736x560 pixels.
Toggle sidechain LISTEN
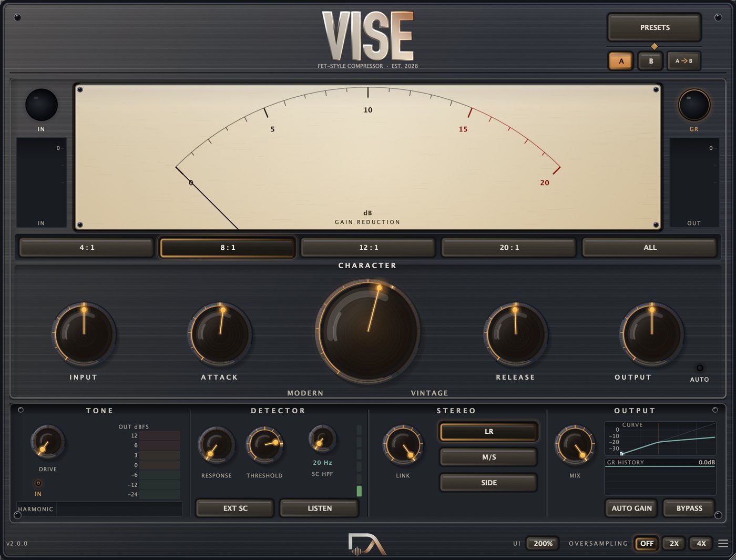point(320,508)
